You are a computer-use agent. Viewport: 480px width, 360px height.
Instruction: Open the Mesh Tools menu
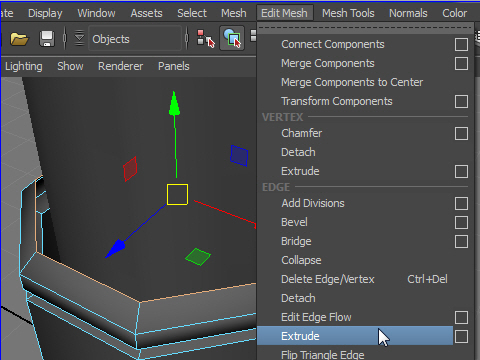tap(348, 13)
